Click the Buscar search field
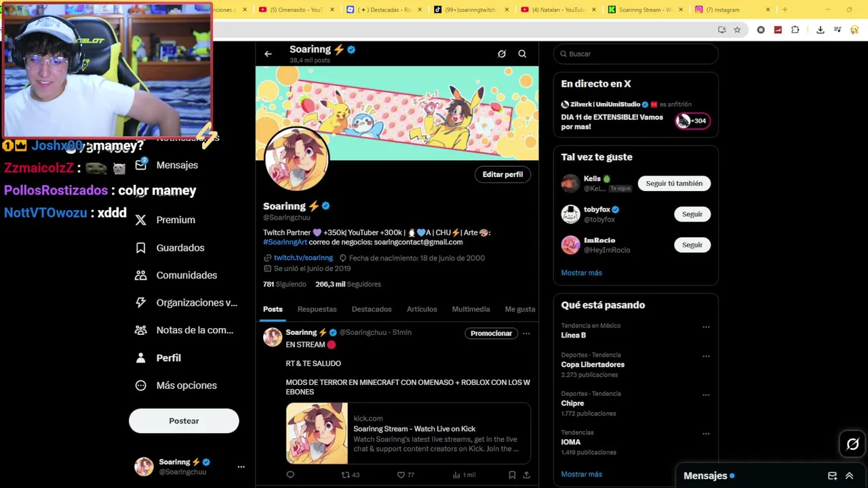868x488 pixels. (636, 54)
